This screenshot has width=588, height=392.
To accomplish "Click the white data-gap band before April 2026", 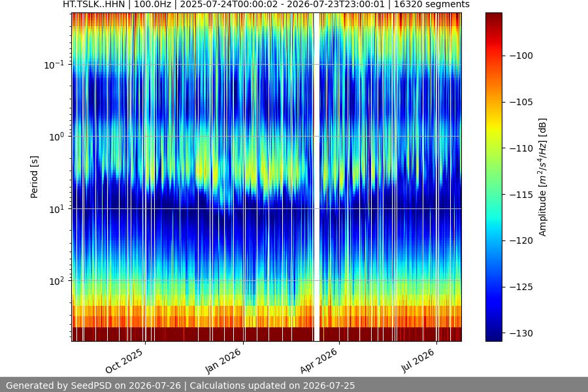I will pyautogui.click(x=316, y=177).
